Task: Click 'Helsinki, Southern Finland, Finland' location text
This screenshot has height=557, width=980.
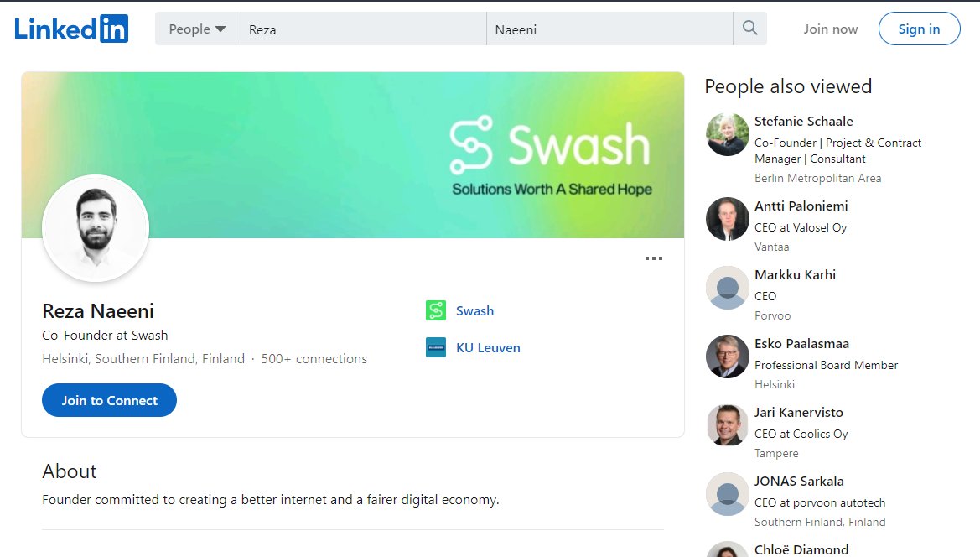Action: click(x=143, y=359)
